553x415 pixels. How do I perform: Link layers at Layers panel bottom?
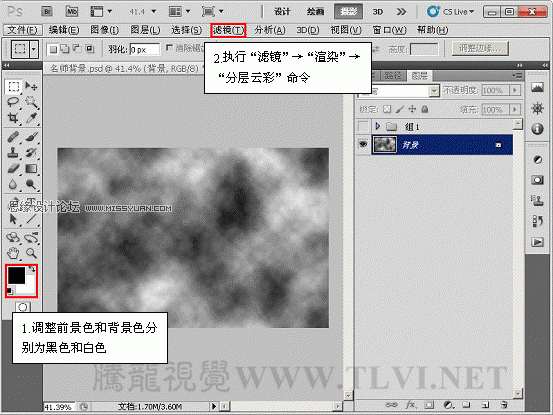pyautogui.click(x=391, y=405)
